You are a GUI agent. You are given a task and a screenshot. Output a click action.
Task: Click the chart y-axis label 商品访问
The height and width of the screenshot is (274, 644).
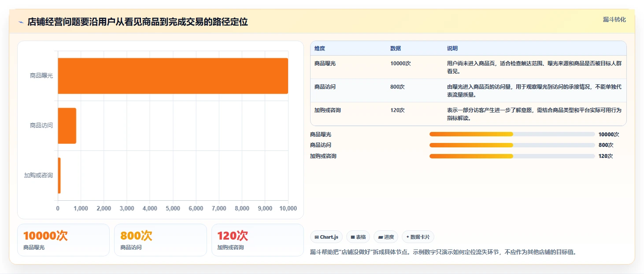(x=41, y=126)
